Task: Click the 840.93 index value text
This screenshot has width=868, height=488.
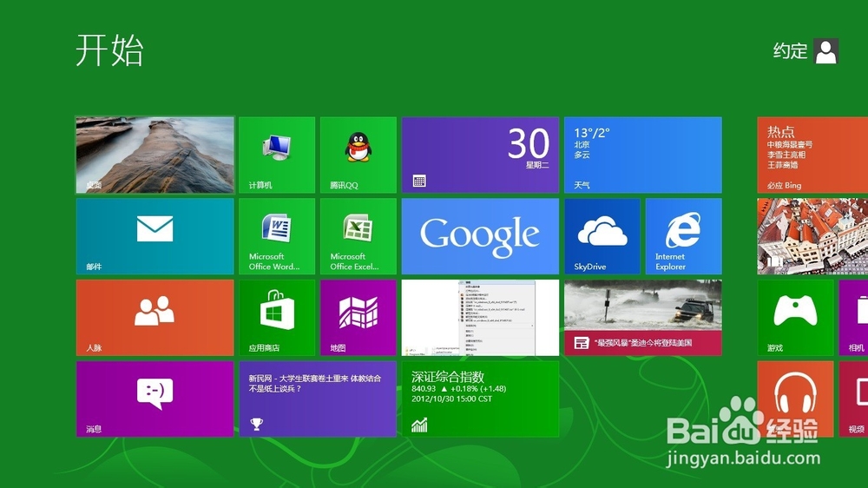Action: (x=424, y=389)
